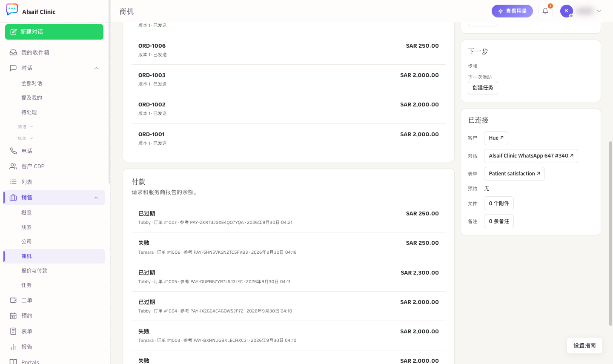This screenshot has height=364, width=613.
Task: Click the 查看用量 button
Action: (x=512, y=11)
